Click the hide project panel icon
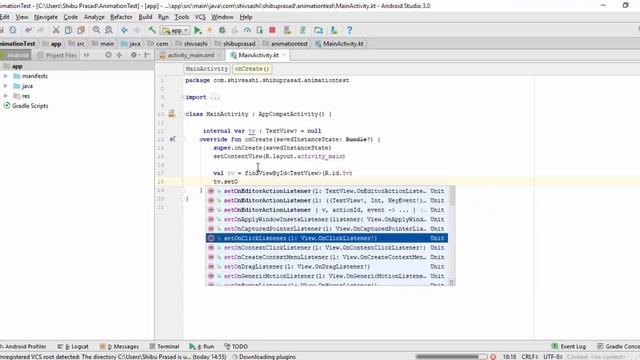 [x=147, y=55]
